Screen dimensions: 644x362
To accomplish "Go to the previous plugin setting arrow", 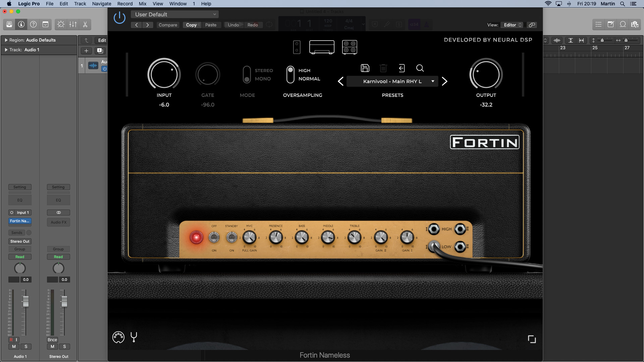I will pos(136,25).
